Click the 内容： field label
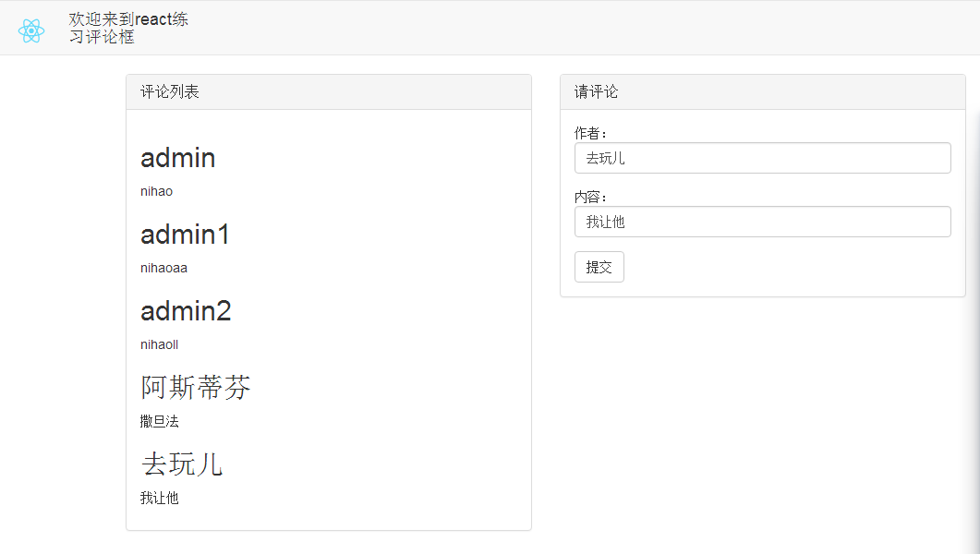 click(x=591, y=197)
